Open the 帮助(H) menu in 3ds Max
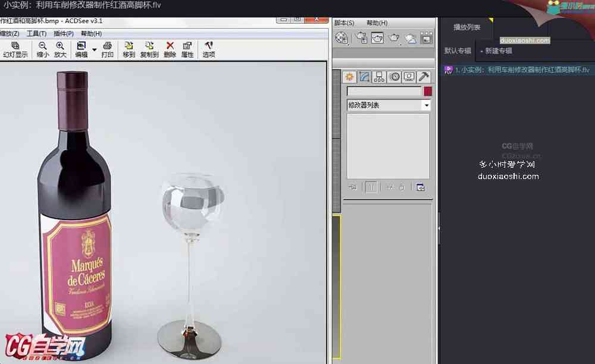Screen dimensions: 595x364 (377, 23)
